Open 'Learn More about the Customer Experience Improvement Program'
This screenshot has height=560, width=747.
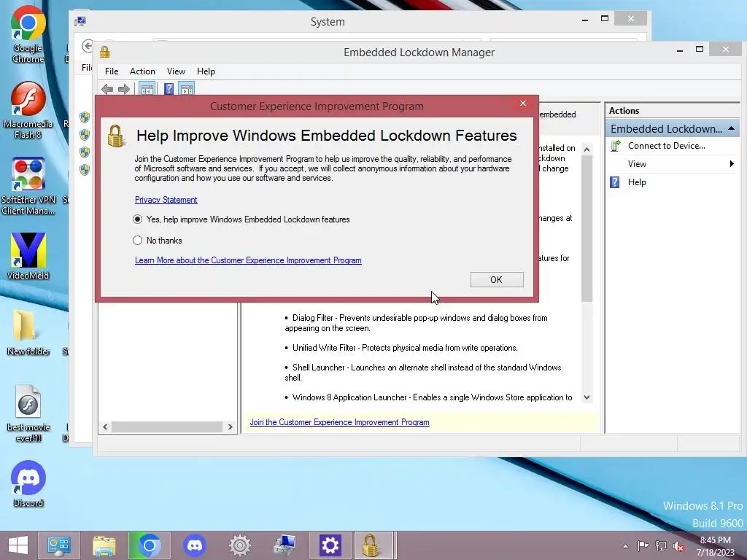[248, 260]
